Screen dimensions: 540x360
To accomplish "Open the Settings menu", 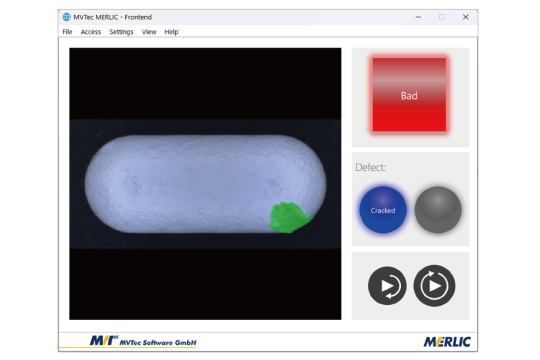I will [x=121, y=32].
